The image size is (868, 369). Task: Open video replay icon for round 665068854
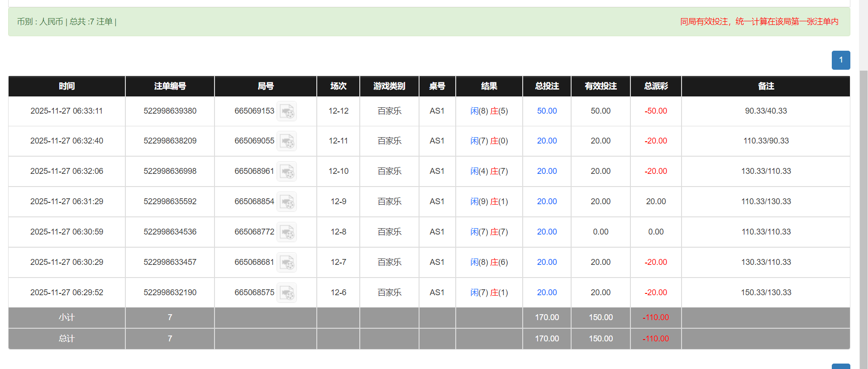(286, 201)
